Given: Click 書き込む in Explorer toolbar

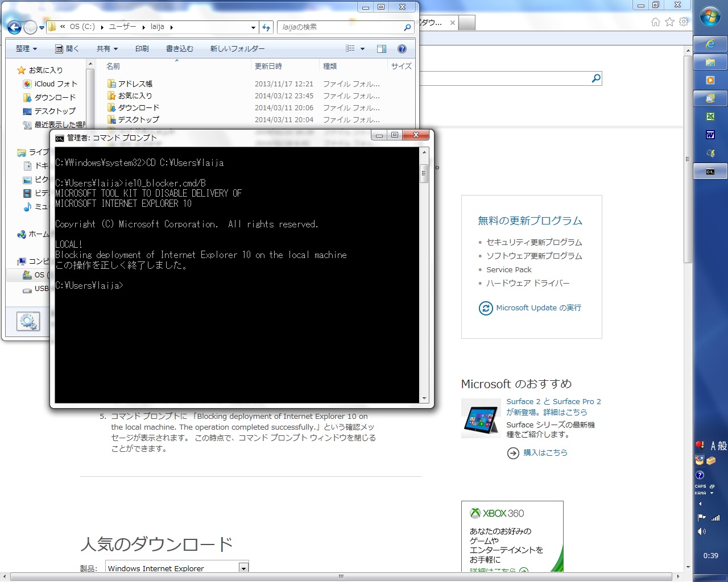Looking at the screenshot, I should 180,49.
